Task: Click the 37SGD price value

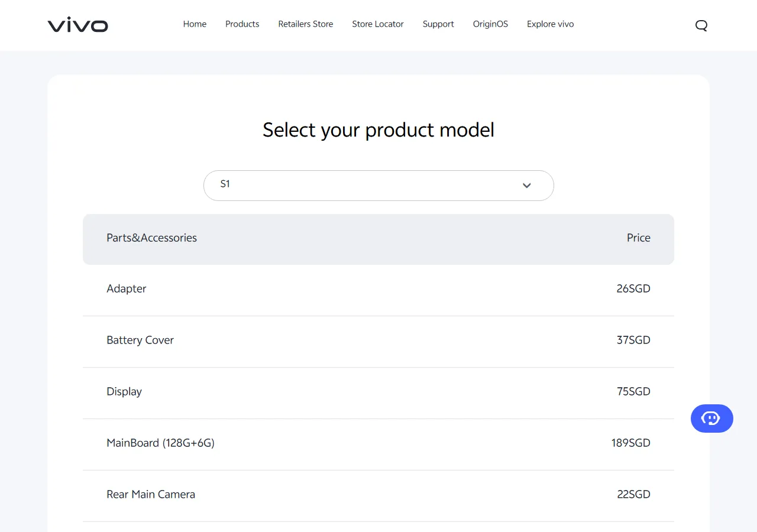Action: coord(633,340)
